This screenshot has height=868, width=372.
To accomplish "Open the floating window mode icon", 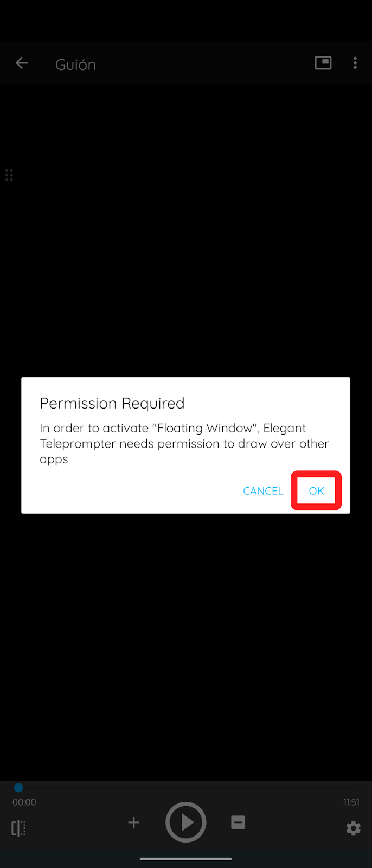I will point(323,63).
